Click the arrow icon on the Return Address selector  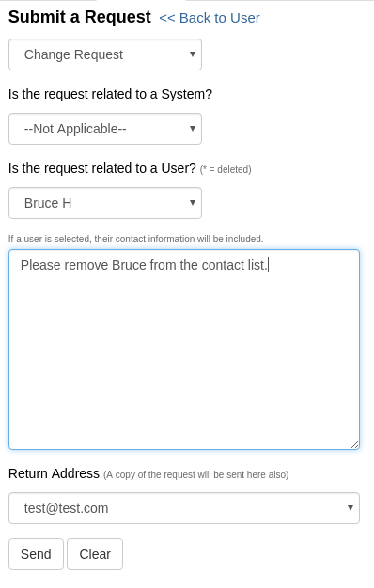(351, 508)
